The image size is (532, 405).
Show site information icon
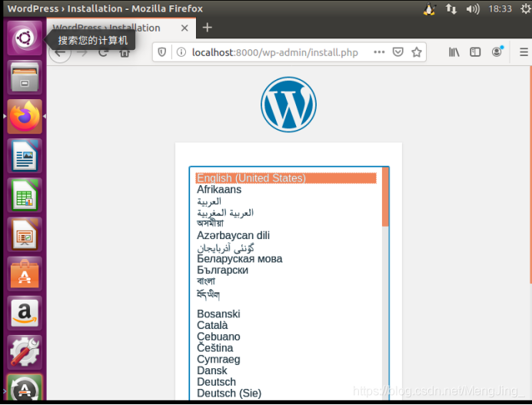[x=181, y=52]
